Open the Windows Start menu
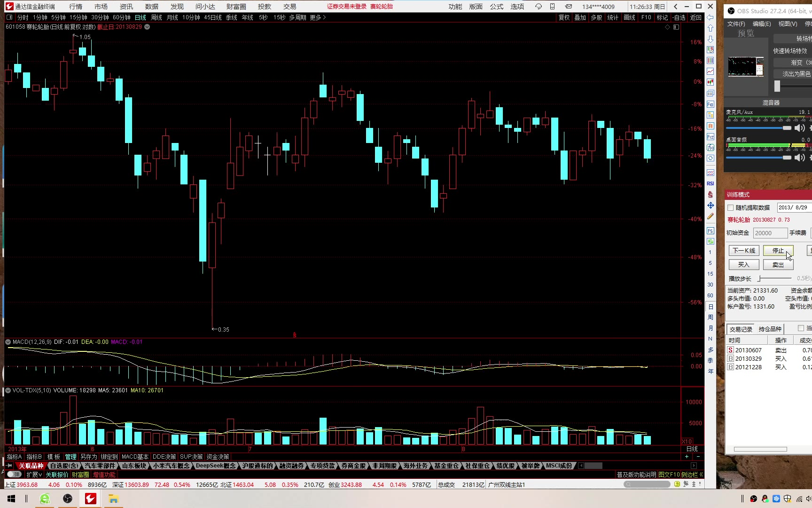 (11, 499)
